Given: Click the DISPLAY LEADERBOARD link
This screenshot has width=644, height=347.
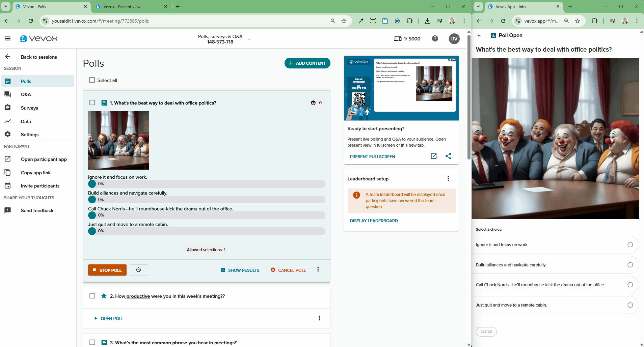Looking at the screenshot, I should coord(374,221).
